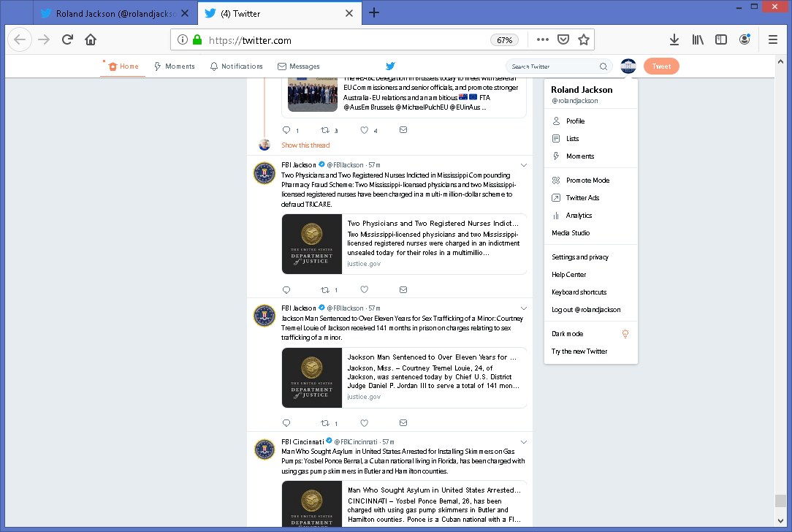Reply to the Australia-EU relations tweet
The width and height of the screenshot is (792, 532).
[286, 130]
